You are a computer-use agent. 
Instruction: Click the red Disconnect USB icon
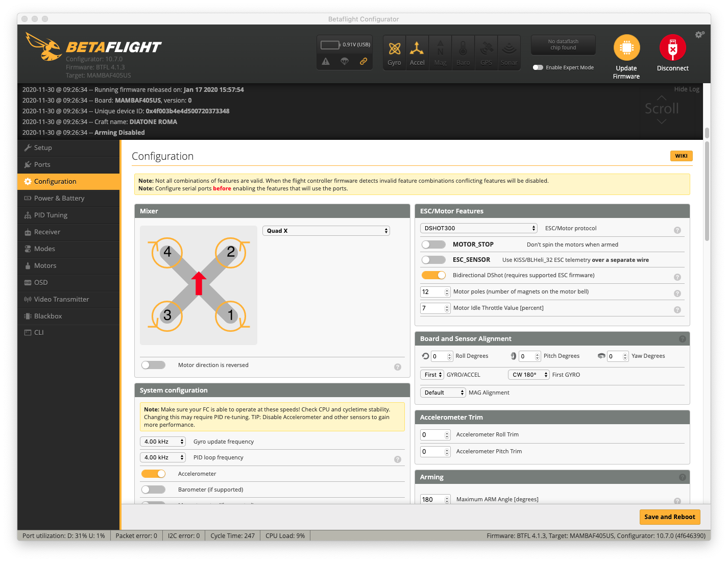click(672, 48)
